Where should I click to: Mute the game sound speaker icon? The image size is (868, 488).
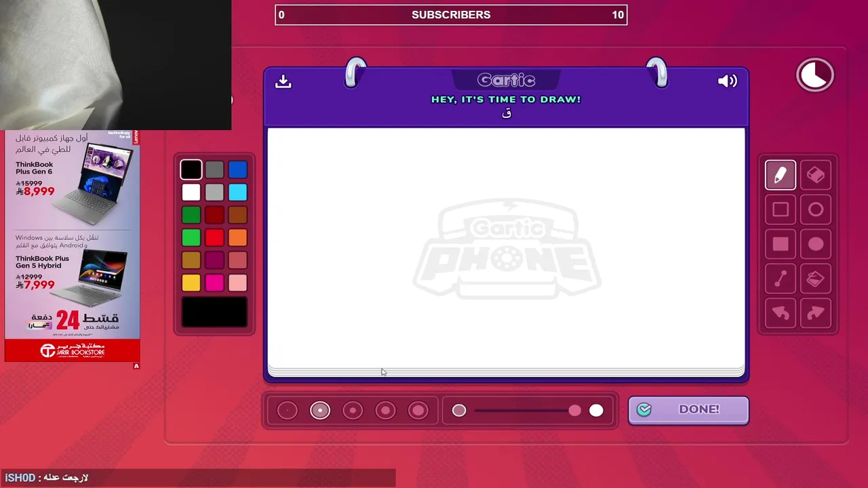coord(727,81)
